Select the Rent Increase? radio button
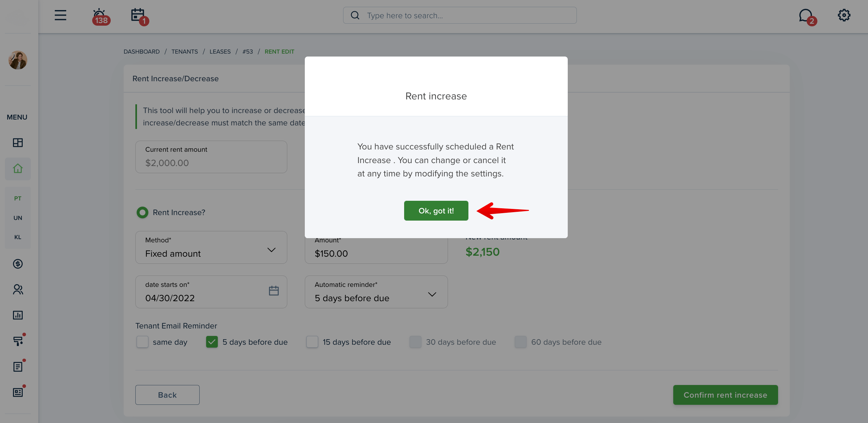Image resolution: width=868 pixels, height=423 pixels. [x=142, y=212]
